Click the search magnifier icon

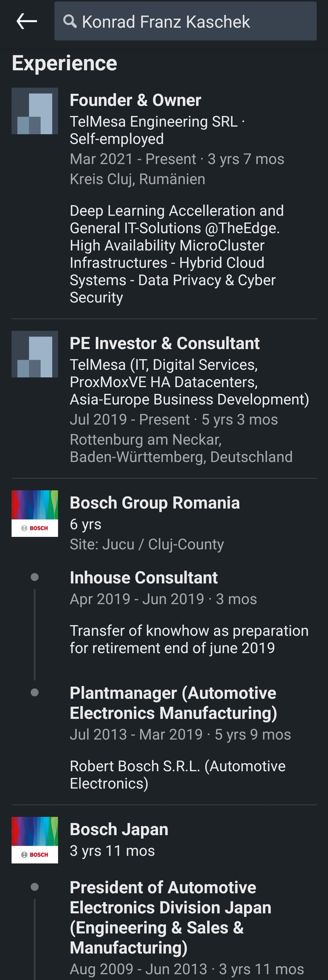(70, 21)
